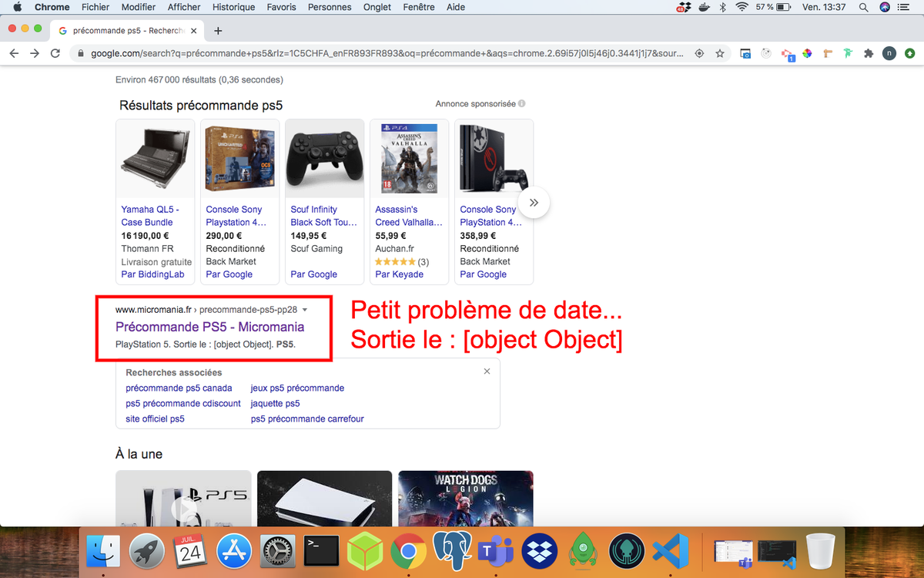Click the location target icon in address bar
924x578 pixels.
tap(699, 53)
